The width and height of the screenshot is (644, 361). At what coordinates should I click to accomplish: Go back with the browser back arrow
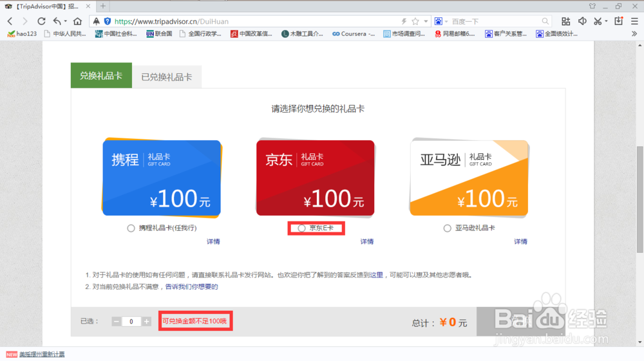click(10, 21)
